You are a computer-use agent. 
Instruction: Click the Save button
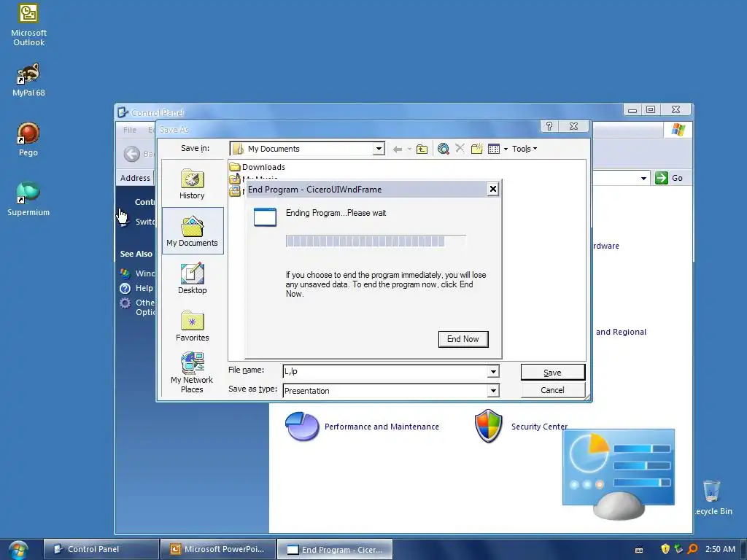point(553,373)
